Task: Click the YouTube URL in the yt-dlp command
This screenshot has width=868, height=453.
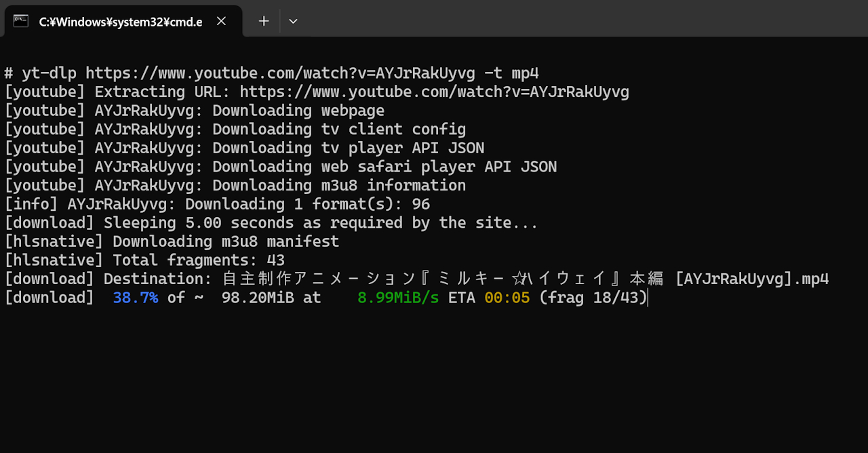Action: 279,73
